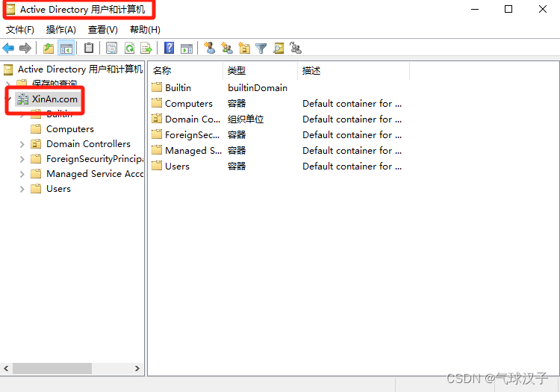Click the Export List toolbar icon
Image resolution: width=560 pixels, height=392 pixels.
click(146, 48)
